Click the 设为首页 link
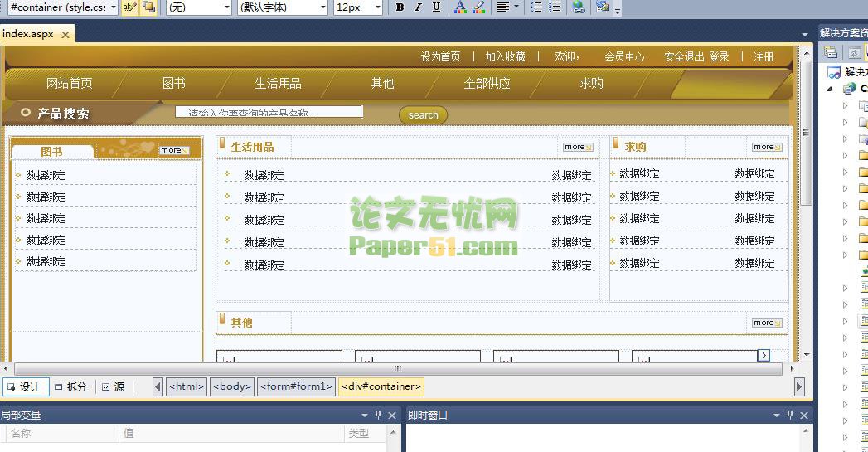Viewport: 868px width, 452px height. 441,56
